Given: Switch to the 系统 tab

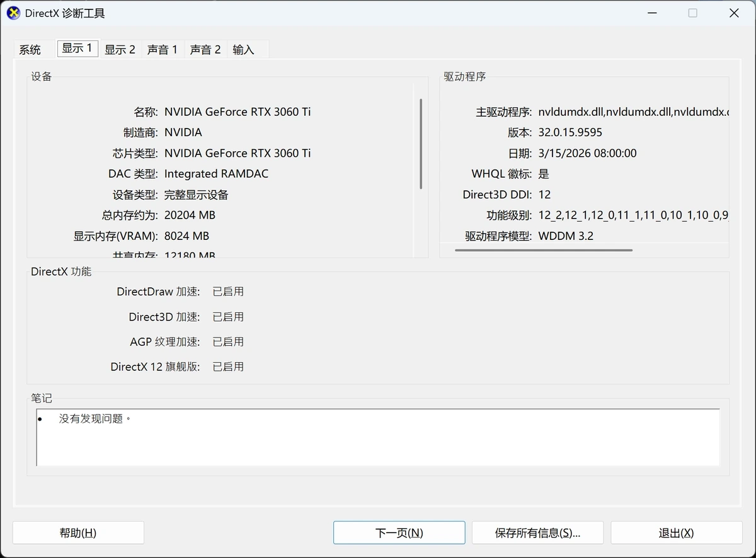Looking at the screenshot, I should tap(30, 50).
